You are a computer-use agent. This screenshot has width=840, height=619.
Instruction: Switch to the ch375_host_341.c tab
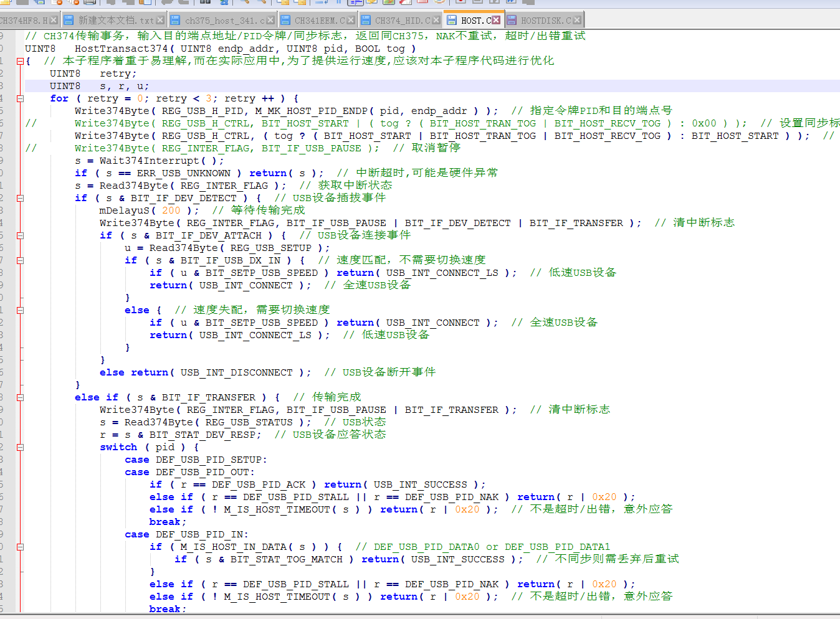[222, 21]
